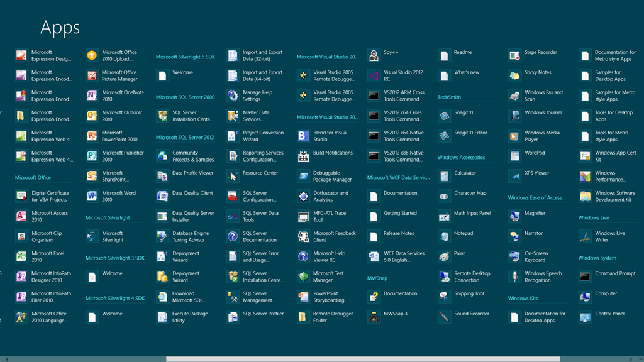
Task: Launch Microsoft PowerPoint 2010 icon
Action: 92,136
